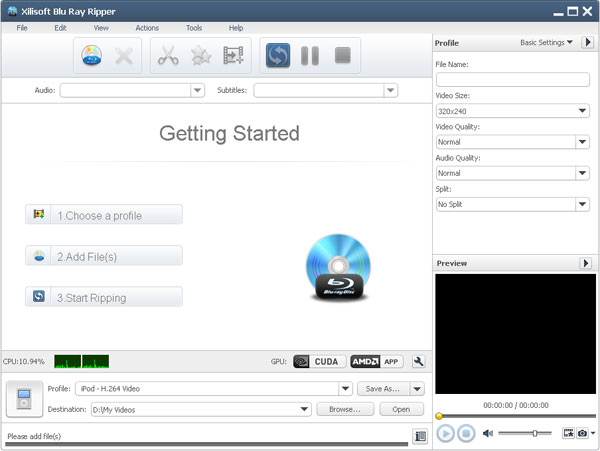Click the Browse... button
The image size is (600, 451).
pos(345,409)
